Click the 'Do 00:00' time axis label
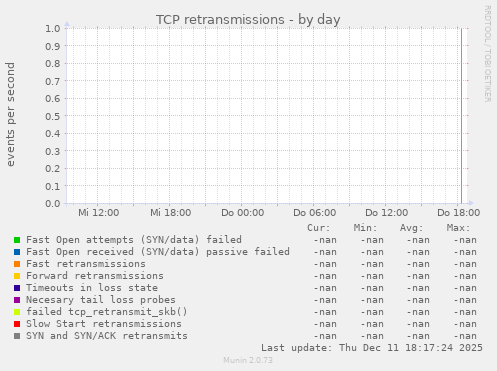497x371 pixels. coord(243,213)
